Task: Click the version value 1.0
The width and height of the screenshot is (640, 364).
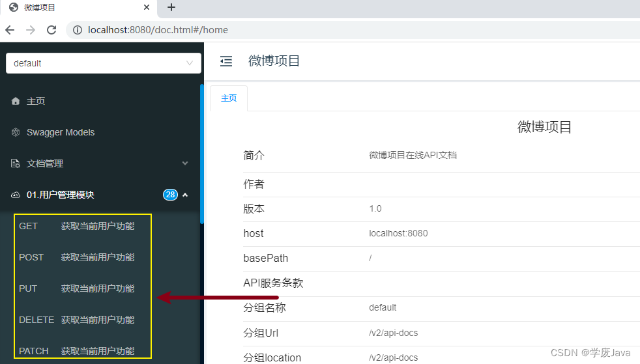Action: coord(375,209)
